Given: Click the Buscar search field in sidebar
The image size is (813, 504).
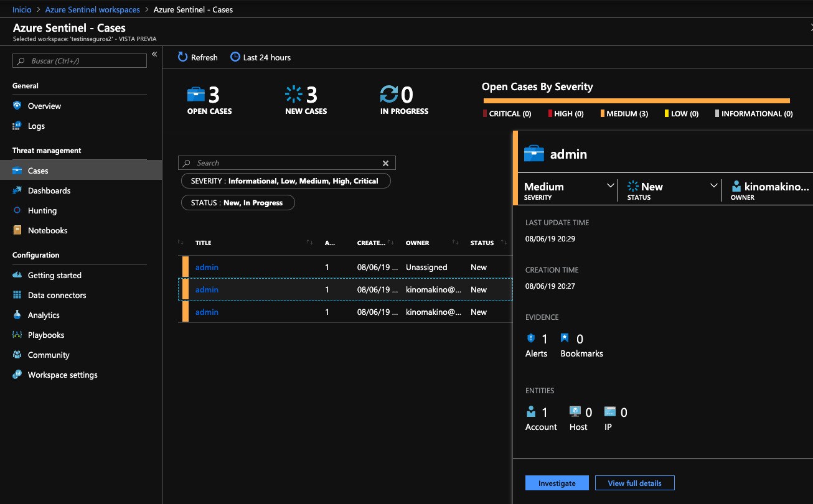Looking at the screenshot, I should (81, 61).
